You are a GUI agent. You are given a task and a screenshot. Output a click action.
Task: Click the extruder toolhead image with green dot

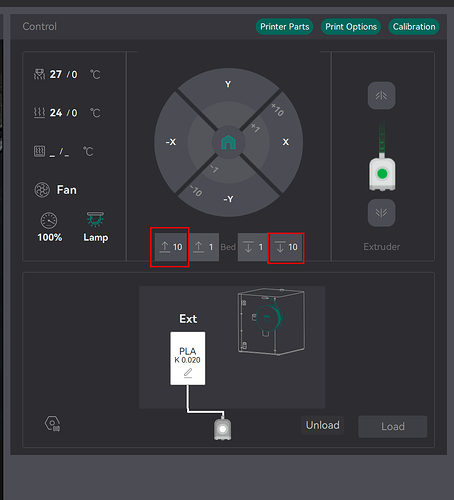click(382, 174)
